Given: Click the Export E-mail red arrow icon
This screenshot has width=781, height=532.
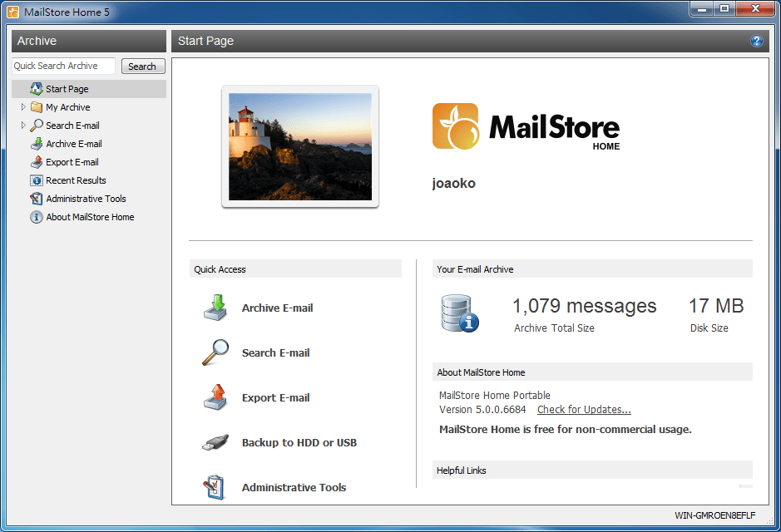Looking at the screenshot, I should click(214, 397).
